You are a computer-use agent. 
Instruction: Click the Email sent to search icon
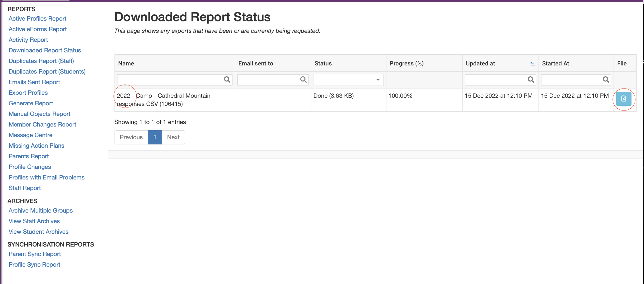tap(303, 80)
